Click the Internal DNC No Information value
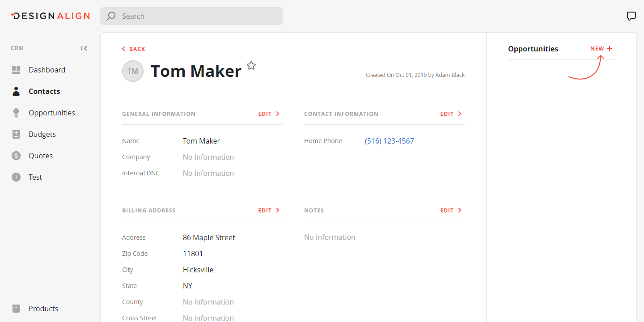This screenshot has width=644, height=322. (208, 173)
